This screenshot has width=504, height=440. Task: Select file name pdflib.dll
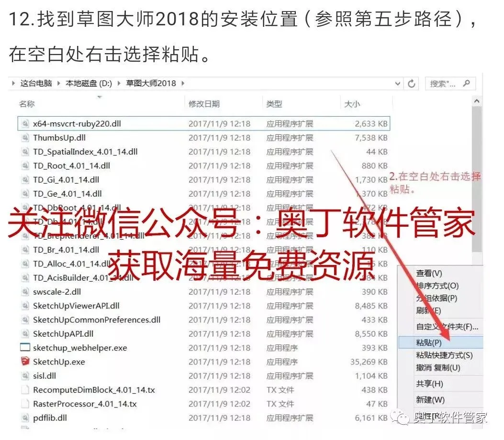point(50,418)
